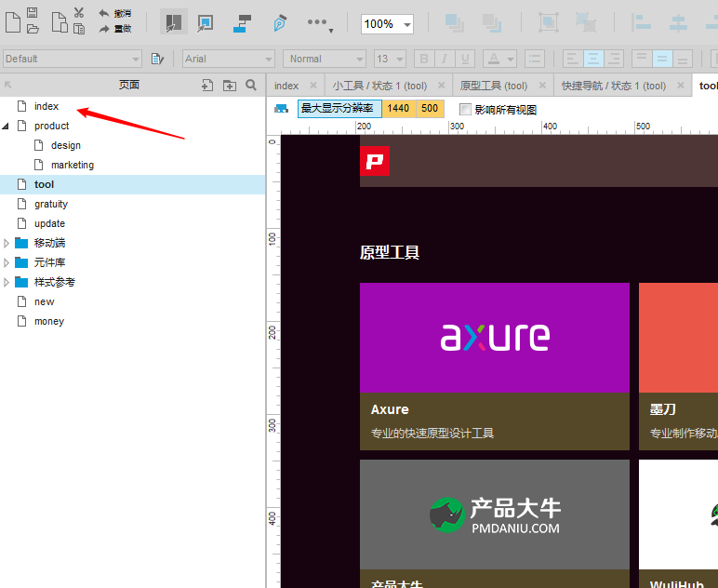Click the Add Page icon in 页面 panel

click(x=207, y=86)
